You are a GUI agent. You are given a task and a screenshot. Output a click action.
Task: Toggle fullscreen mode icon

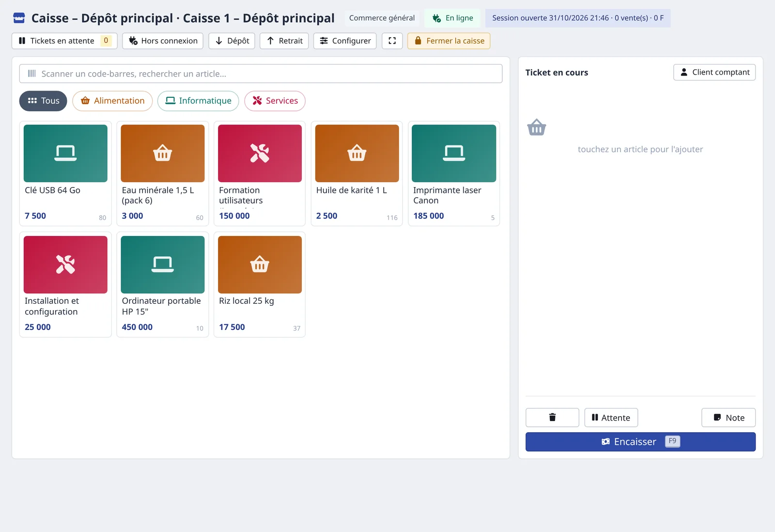click(392, 41)
